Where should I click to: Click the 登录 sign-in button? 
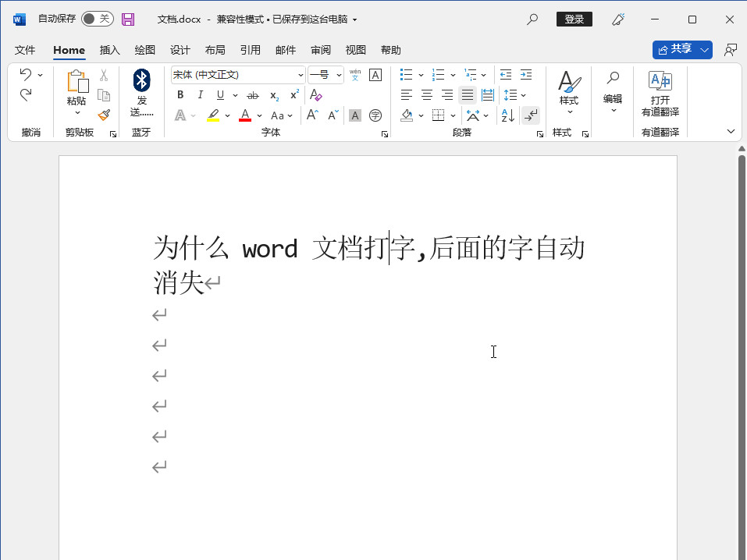click(574, 19)
